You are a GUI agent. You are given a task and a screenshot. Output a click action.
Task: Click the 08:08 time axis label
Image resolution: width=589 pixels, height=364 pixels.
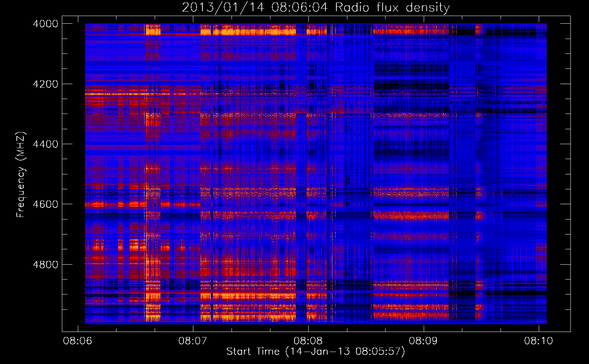[308, 341]
